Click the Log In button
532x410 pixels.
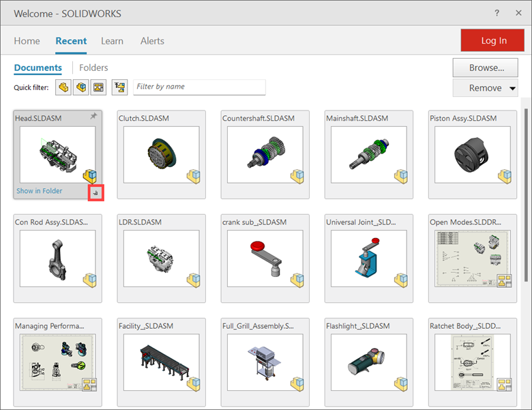[492, 40]
